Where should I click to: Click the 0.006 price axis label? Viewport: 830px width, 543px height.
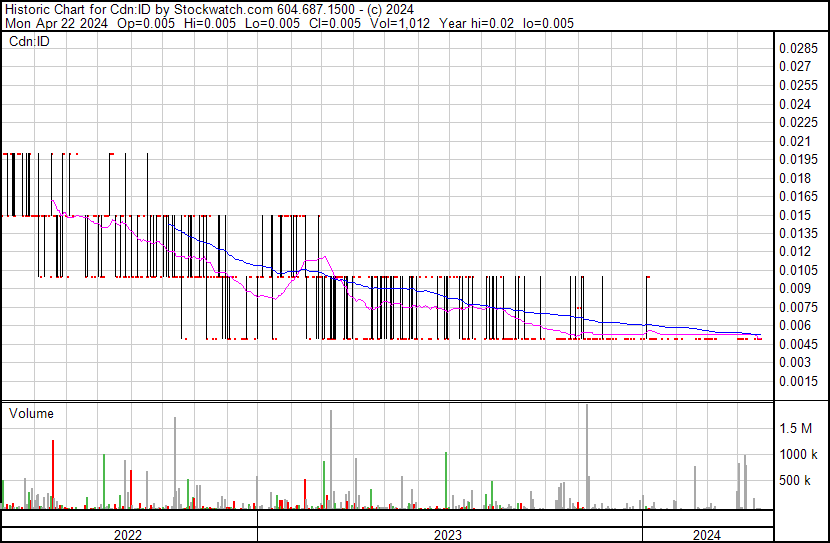click(x=795, y=325)
